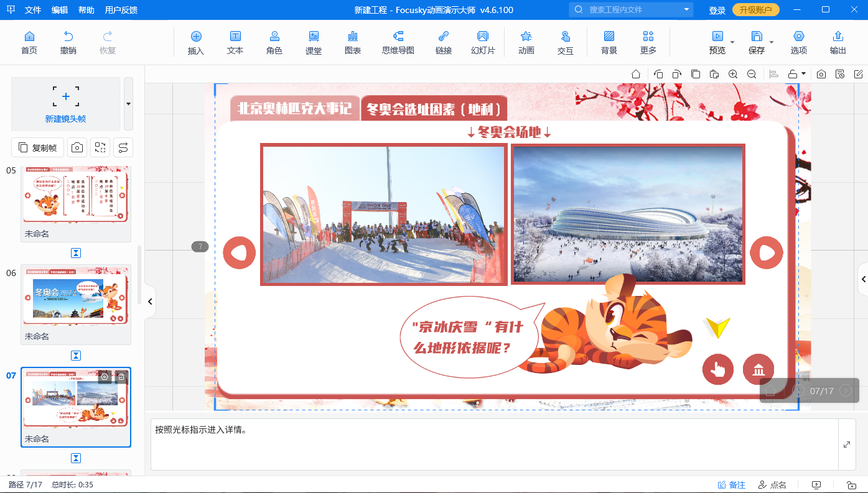Toggle the canvas lock icon
The image size is (868, 493).
[793, 74]
